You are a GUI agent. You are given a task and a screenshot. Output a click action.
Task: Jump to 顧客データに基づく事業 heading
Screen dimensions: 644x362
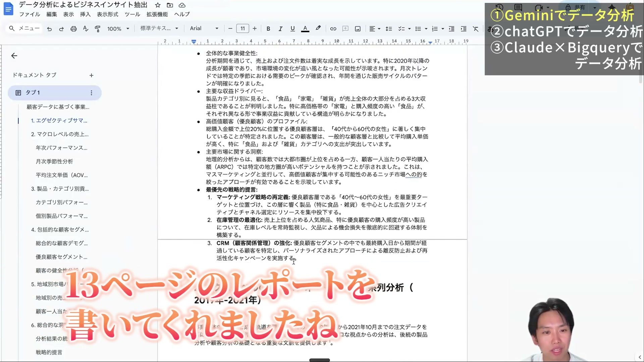(x=58, y=107)
